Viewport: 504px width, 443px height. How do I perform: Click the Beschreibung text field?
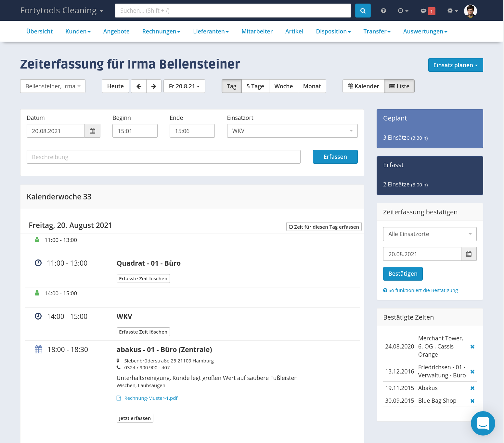coord(163,157)
